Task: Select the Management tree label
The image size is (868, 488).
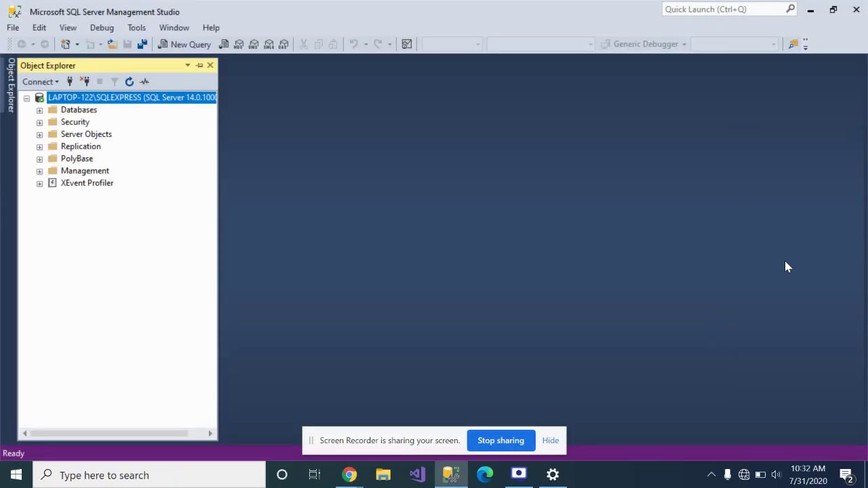Action: click(x=85, y=171)
